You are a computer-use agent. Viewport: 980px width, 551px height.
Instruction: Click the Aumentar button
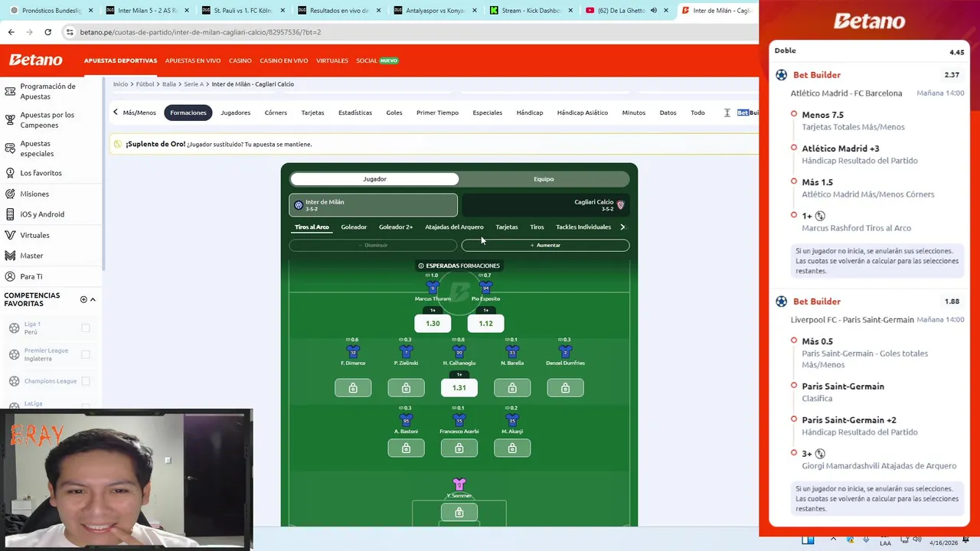point(545,246)
